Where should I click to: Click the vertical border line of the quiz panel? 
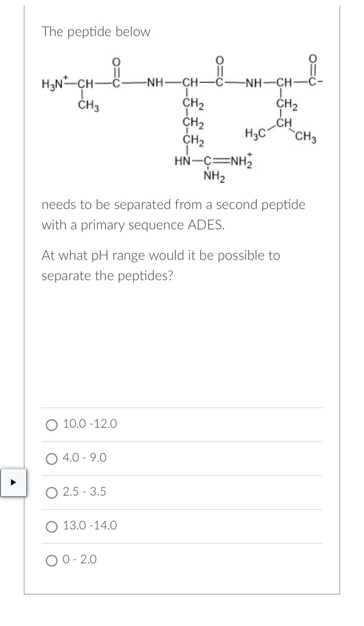(25, 309)
